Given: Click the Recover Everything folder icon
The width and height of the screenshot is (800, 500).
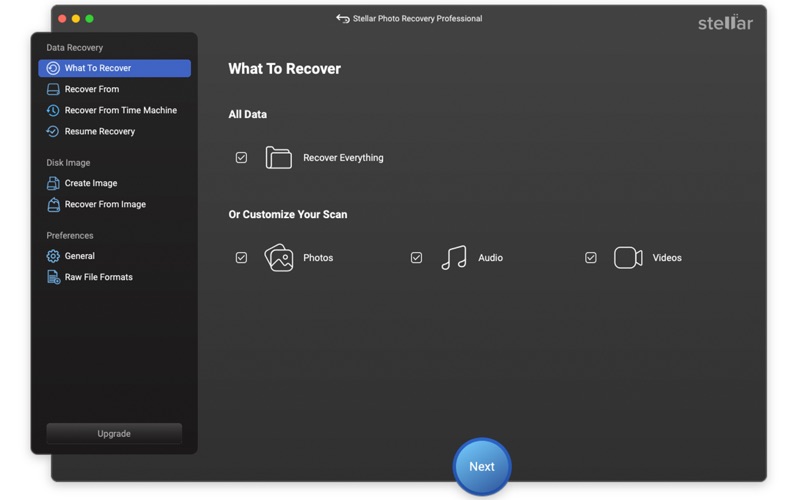Looking at the screenshot, I should (x=279, y=157).
